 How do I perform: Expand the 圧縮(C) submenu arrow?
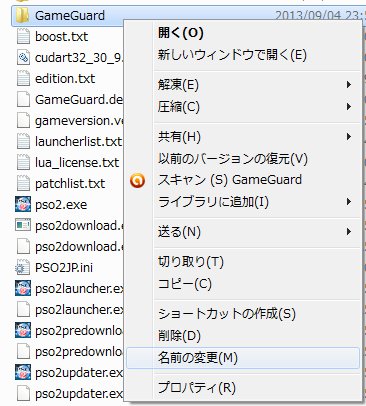tap(349, 107)
